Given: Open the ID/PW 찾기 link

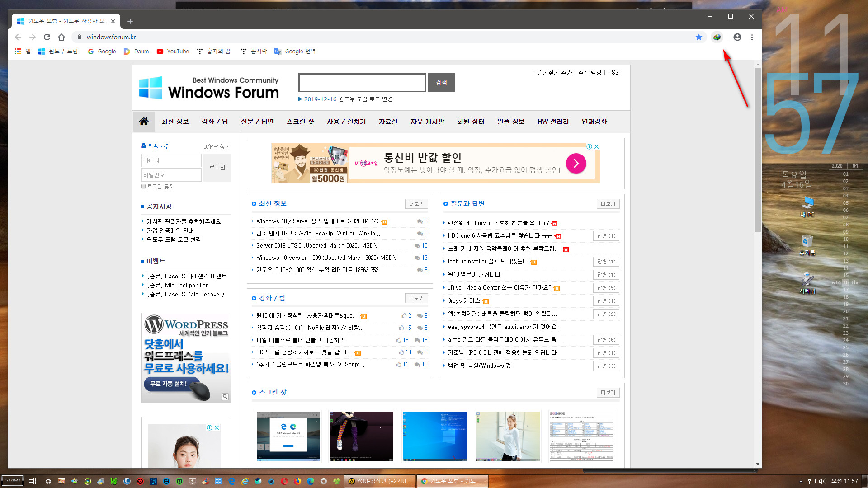Looking at the screenshot, I should (x=216, y=146).
